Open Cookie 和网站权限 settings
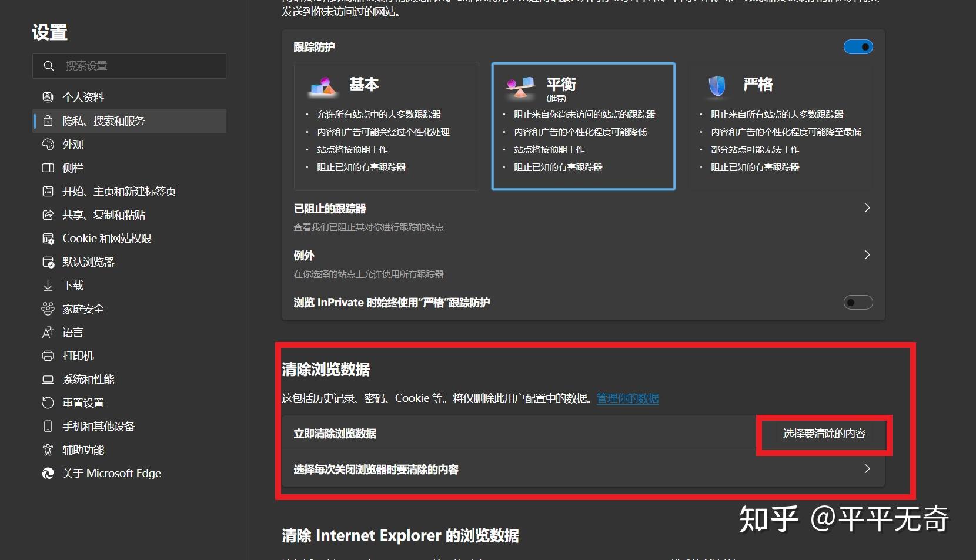976x560 pixels. pos(107,239)
